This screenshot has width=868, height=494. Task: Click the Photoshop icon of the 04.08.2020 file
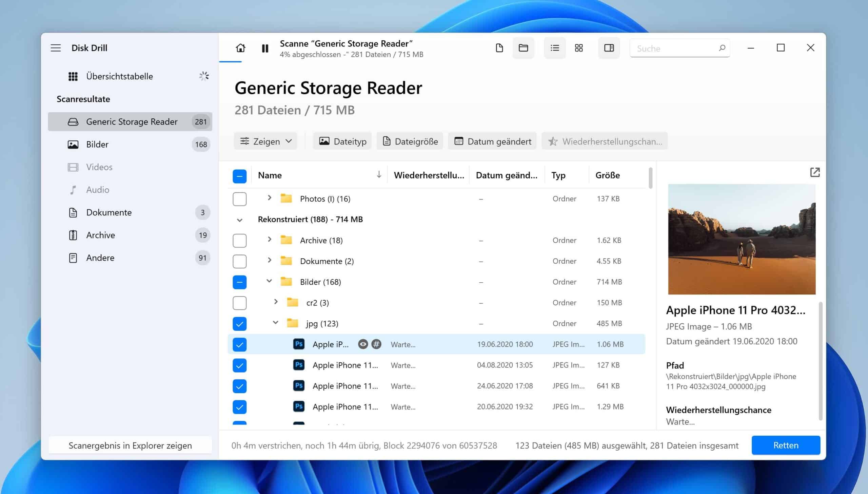(x=299, y=365)
